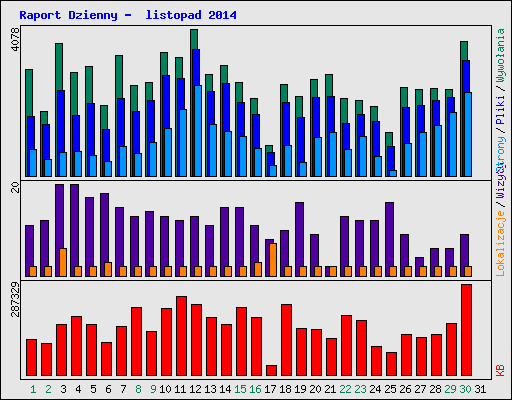Click the red KB bar for day 30
Image resolution: width=512 pixels, height=400 pixels.
(466, 330)
